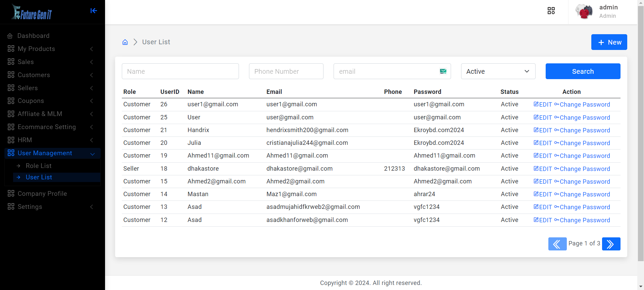Click the blue Search button
Image resolution: width=644 pixels, height=290 pixels.
(583, 71)
